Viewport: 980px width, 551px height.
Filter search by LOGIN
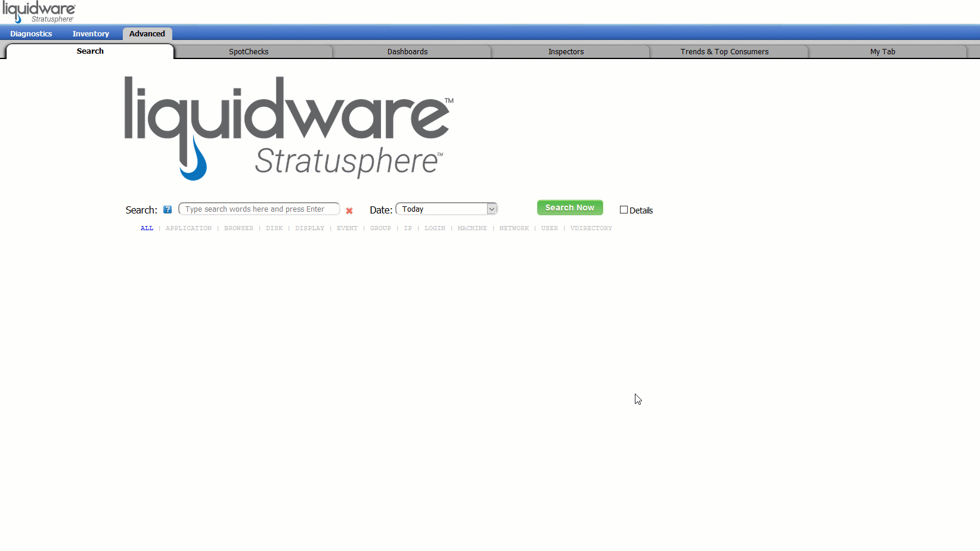point(435,228)
